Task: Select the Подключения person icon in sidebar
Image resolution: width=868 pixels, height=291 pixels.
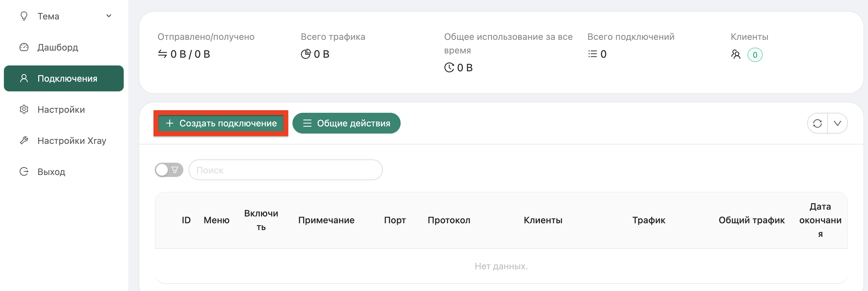Action: pos(24,78)
